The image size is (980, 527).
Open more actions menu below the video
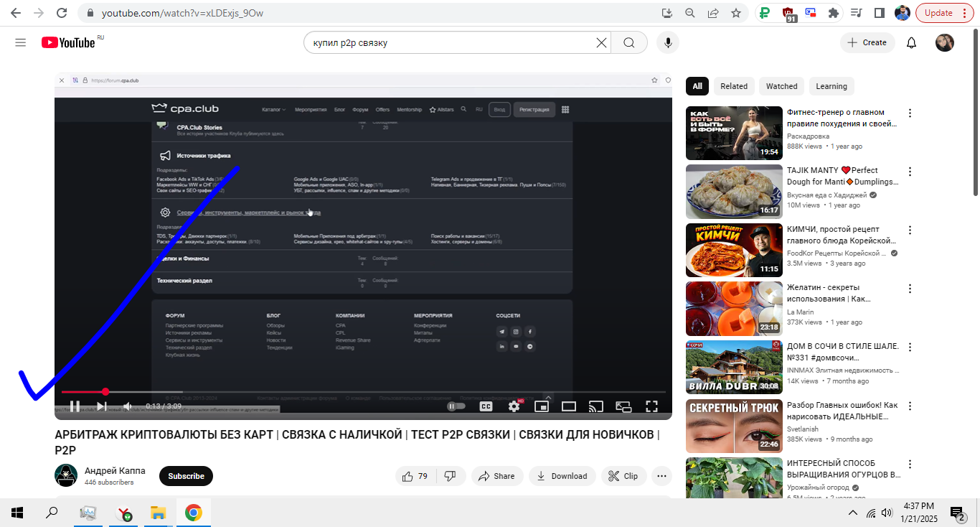(661, 476)
